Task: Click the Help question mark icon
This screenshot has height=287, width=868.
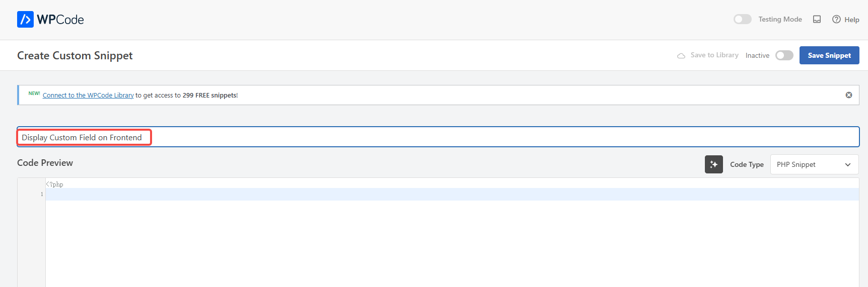Action: pyautogui.click(x=836, y=19)
